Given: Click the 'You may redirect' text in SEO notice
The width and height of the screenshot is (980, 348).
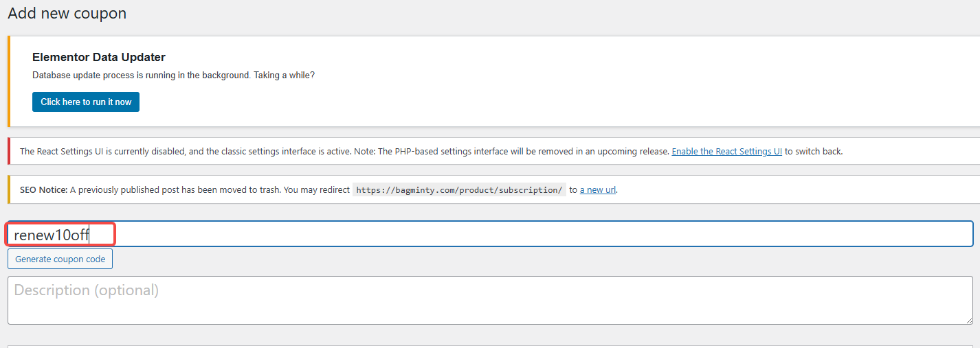Looking at the screenshot, I should pyautogui.click(x=315, y=190).
